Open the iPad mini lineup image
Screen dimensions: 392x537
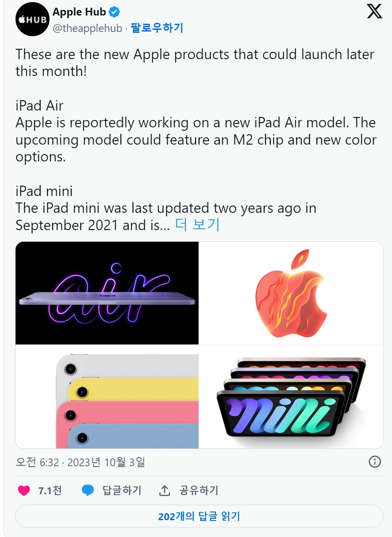[291, 397]
